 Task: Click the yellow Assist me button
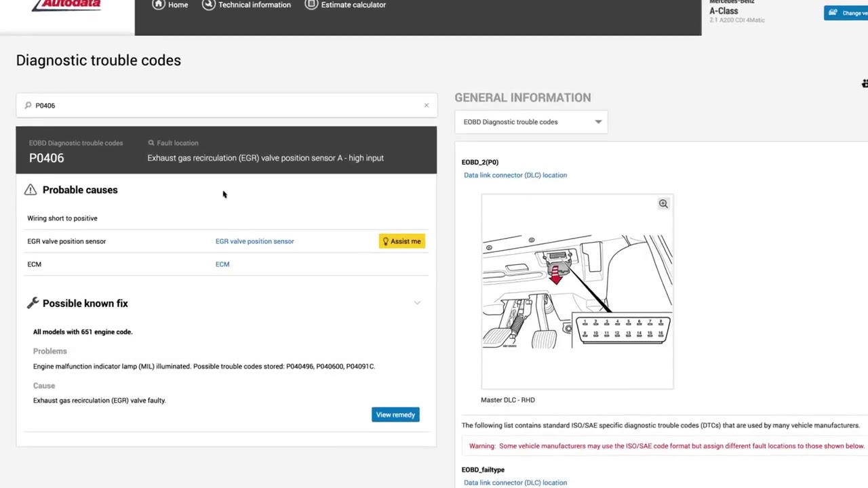click(401, 241)
